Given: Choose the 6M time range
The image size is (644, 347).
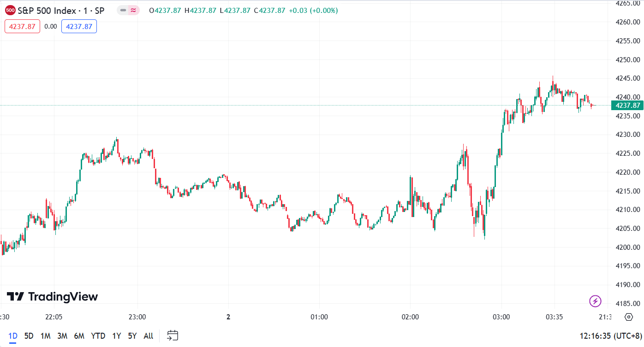Looking at the screenshot, I should (x=79, y=336).
